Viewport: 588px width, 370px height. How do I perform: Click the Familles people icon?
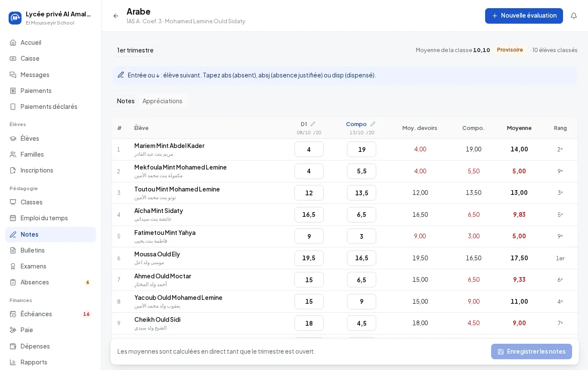pos(13,154)
